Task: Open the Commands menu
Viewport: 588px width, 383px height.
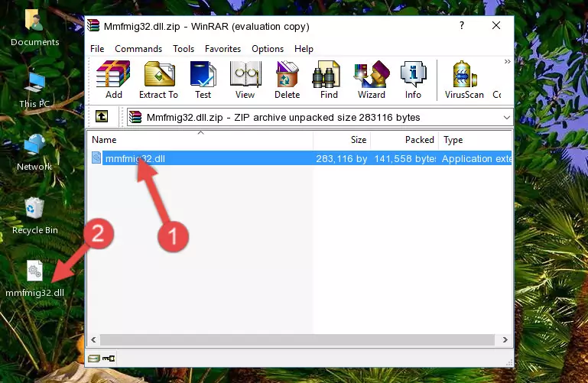Action: click(138, 49)
